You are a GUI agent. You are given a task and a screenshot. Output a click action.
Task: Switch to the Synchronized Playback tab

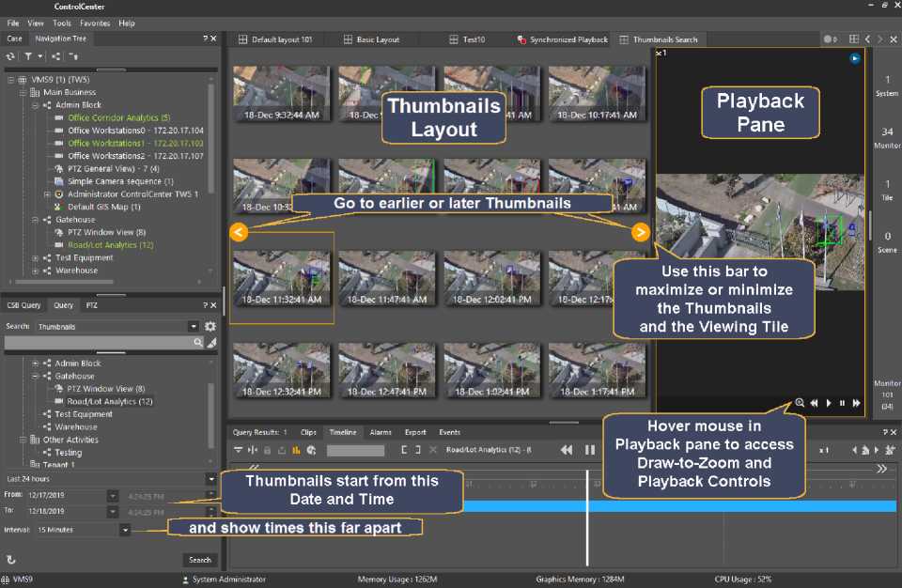tap(562, 39)
